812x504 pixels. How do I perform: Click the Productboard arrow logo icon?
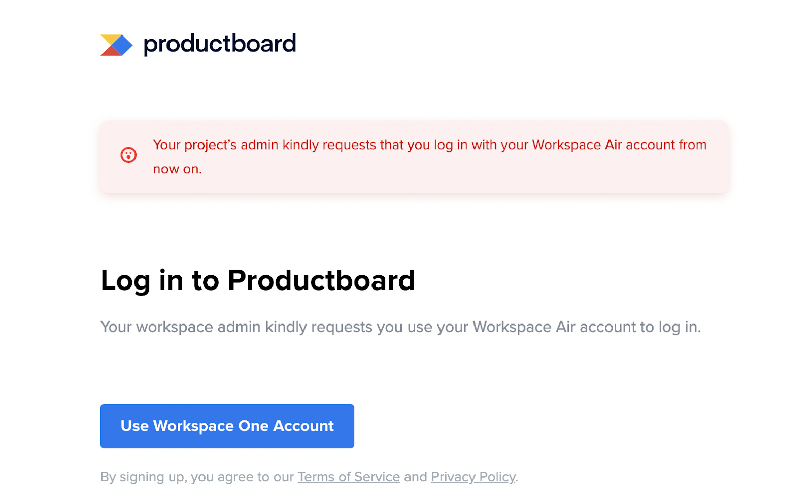[116, 45]
